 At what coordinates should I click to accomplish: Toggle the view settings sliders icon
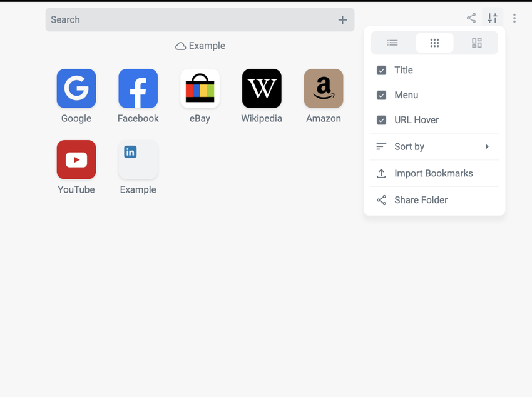(x=493, y=18)
